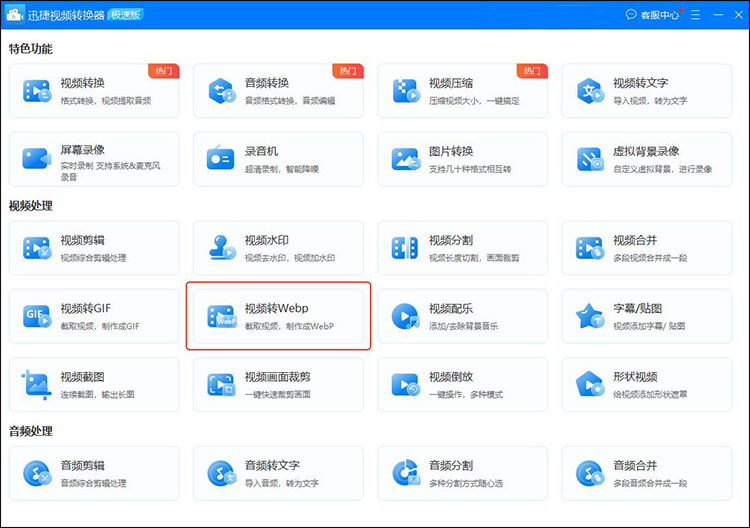Click the 视频剪辑 card title
Screen dimensions: 750x528
(82, 240)
